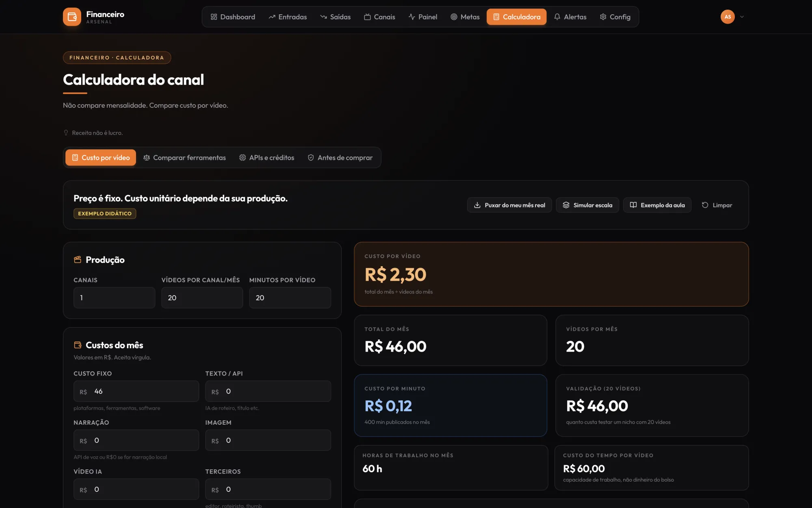812x508 pixels.
Task: Edit the Texto / API cost field
Action: (x=268, y=391)
